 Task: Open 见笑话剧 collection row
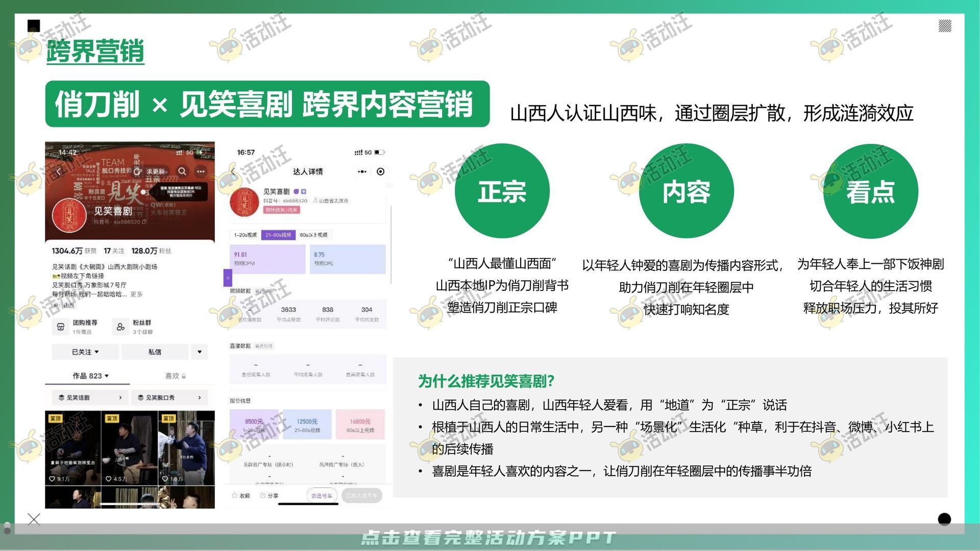[90, 397]
